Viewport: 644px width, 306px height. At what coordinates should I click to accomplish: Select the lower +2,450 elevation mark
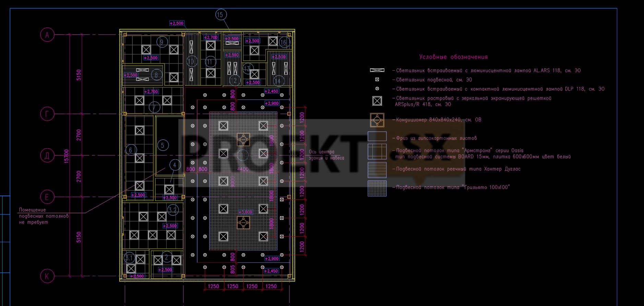point(271,271)
